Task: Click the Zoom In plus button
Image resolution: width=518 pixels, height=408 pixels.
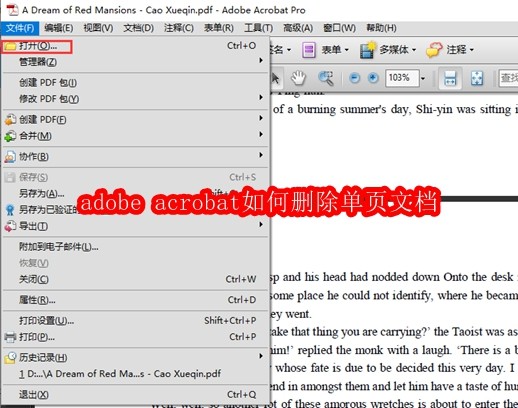Action: 373,78
